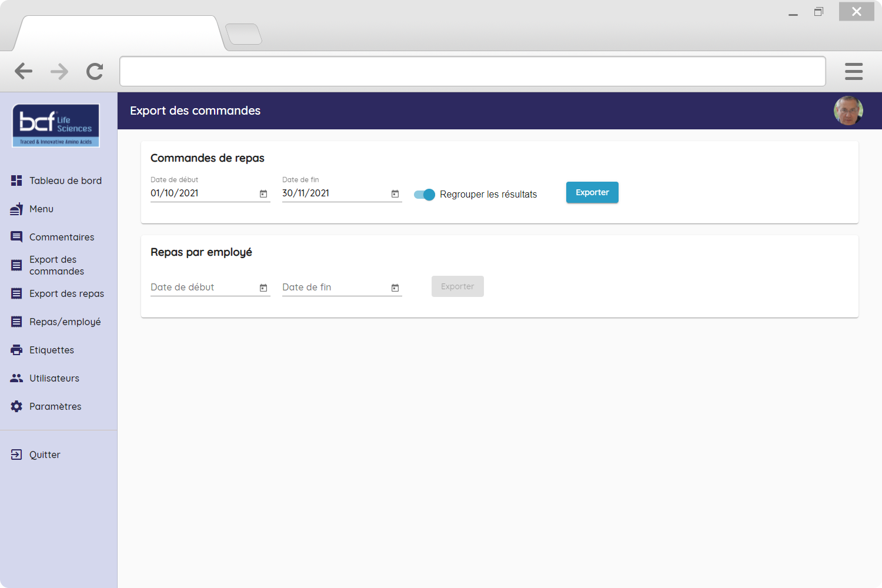
Task: Click the Export des commandes page title
Action: click(195, 111)
